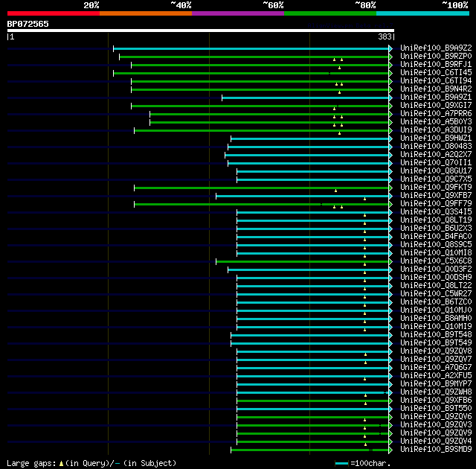Image resolution: width=476 pixels, height=469 pixels.
Task: Select the UniRef100_A7PRR6 row label
Action: [x=436, y=114]
